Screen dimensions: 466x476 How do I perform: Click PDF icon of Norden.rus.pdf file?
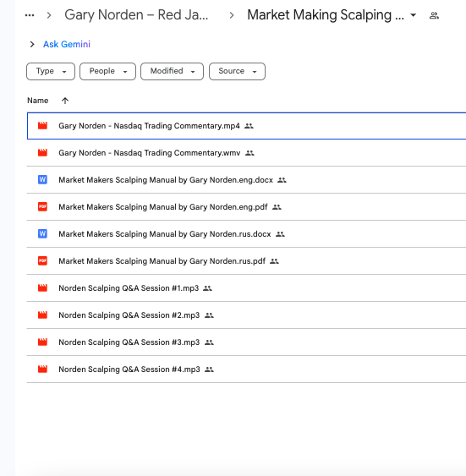pos(42,260)
